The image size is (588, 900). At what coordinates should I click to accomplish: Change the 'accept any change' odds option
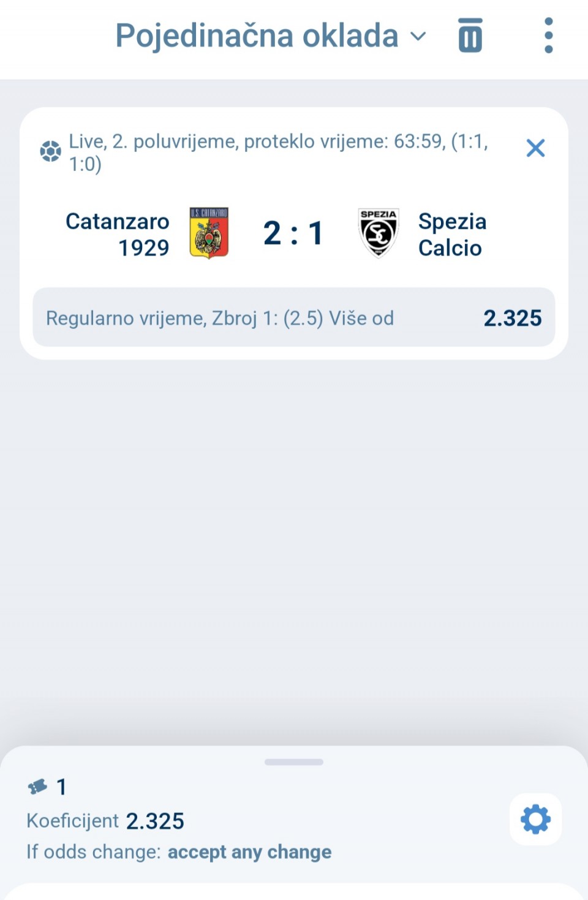249,852
